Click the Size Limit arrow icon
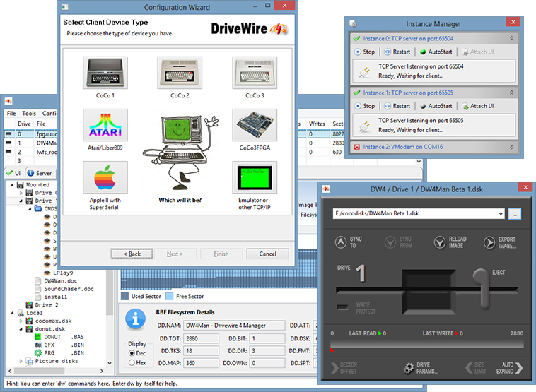The image size is (536, 392). coord(469,368)
